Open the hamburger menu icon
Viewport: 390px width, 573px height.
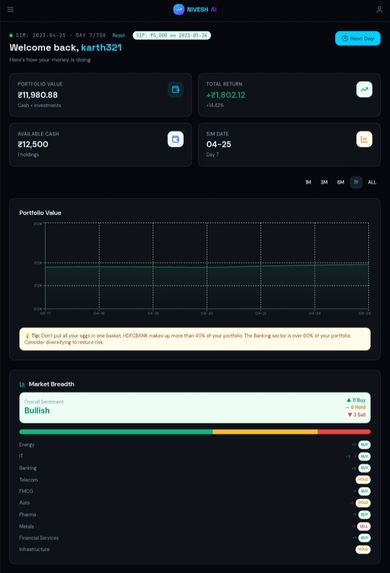pos(11,10)
